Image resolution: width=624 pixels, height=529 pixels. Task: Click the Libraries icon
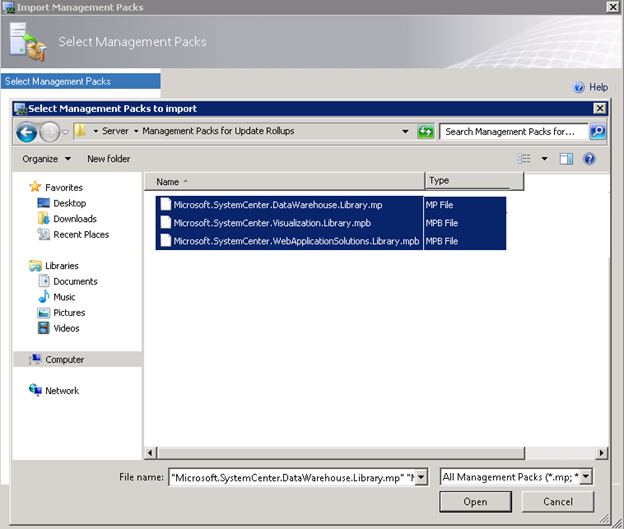pos(35,265)
